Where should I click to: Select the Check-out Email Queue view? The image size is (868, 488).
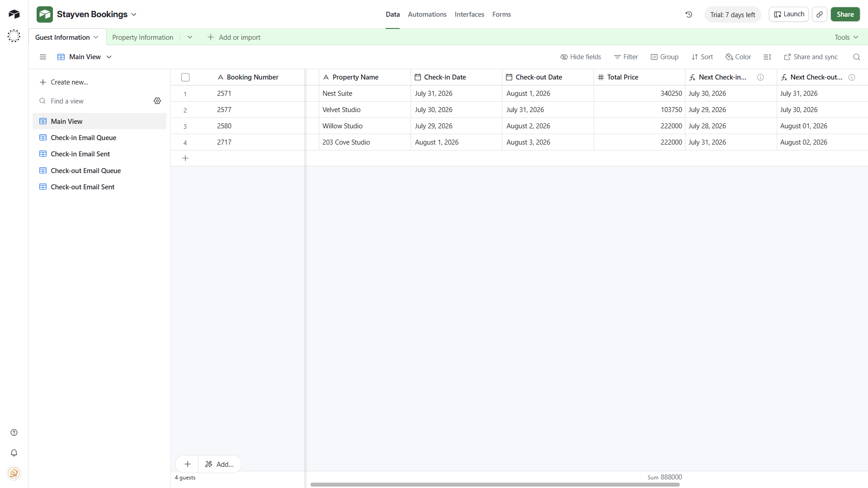(99, 170)
